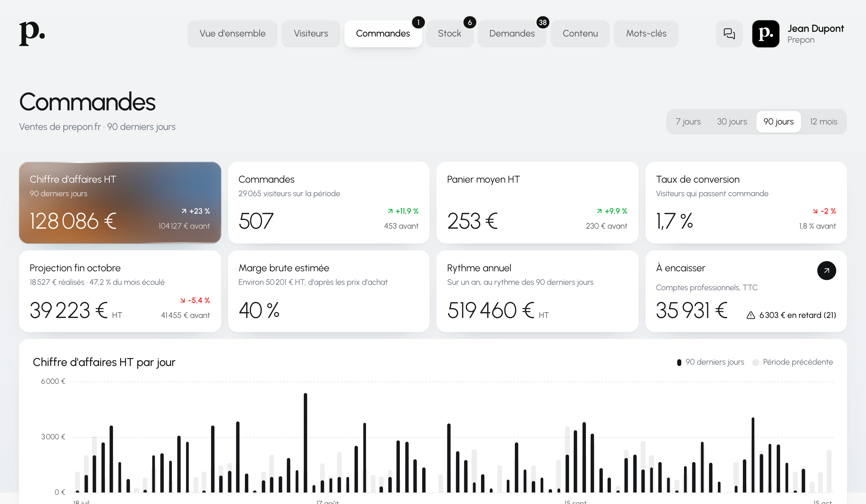
Task: Go to the Stock tab
Action: click(449, 34)
